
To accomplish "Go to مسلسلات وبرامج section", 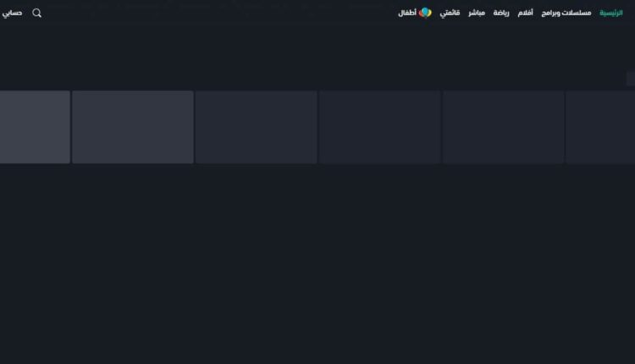I will (x=566, y=13).
